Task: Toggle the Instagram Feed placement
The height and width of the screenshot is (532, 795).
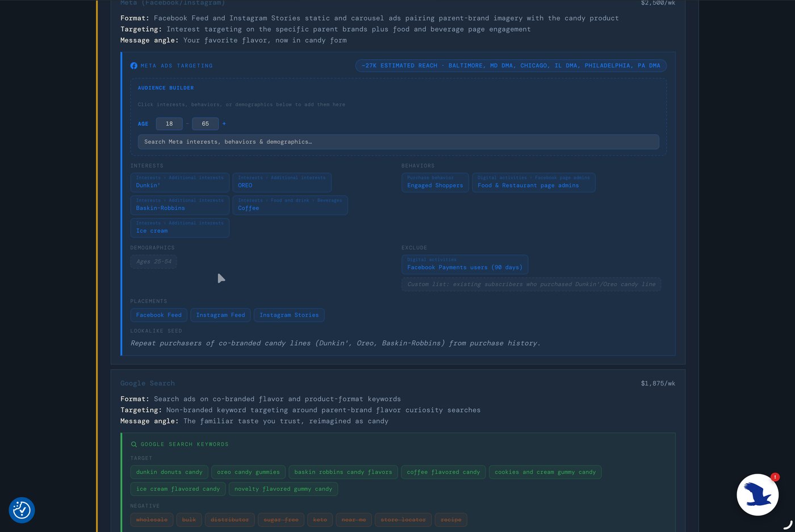Action: coord(221,315)
